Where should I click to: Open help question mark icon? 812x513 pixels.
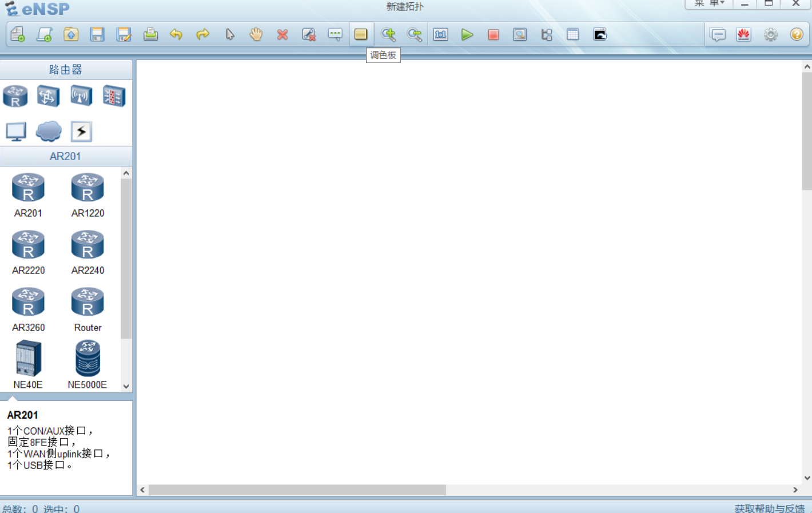click(x=797, y=34)
